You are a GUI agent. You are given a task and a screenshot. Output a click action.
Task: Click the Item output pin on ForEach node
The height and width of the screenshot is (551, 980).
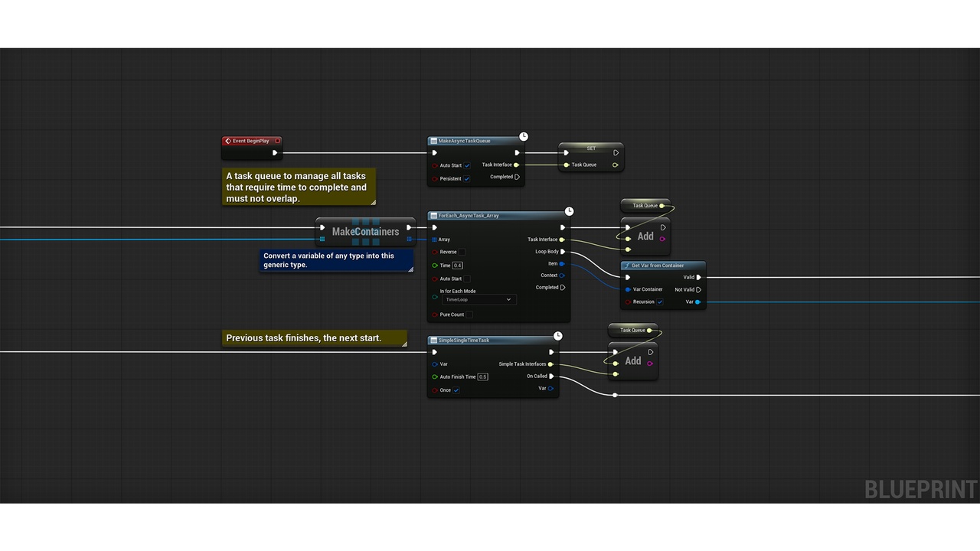pos(562,263)
